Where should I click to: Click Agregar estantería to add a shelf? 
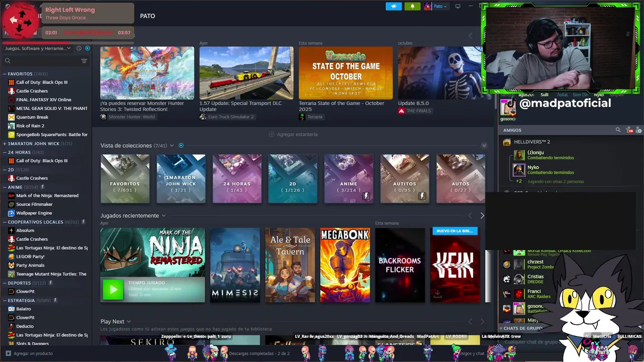[293, 134]
